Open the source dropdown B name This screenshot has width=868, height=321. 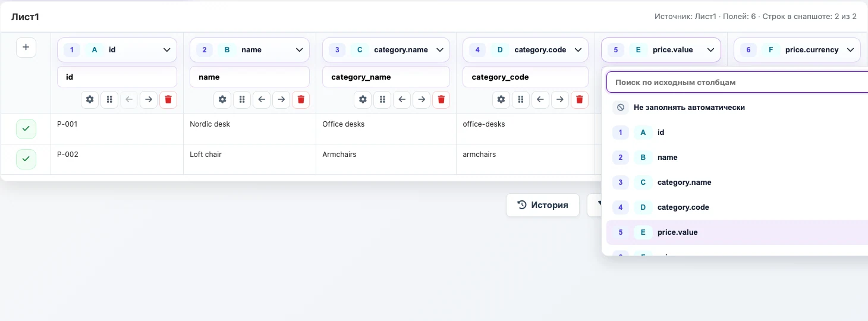click(x=250, y=50)
